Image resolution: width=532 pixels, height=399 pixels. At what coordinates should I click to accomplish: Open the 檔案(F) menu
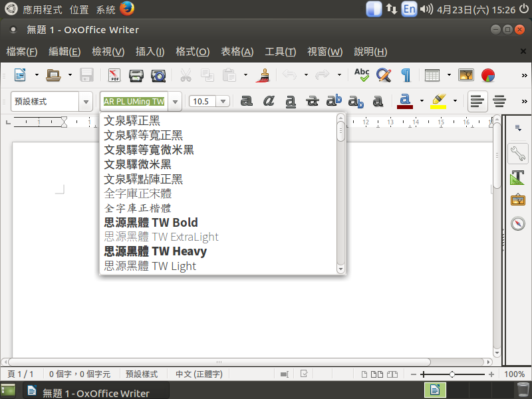click(22, 52)
